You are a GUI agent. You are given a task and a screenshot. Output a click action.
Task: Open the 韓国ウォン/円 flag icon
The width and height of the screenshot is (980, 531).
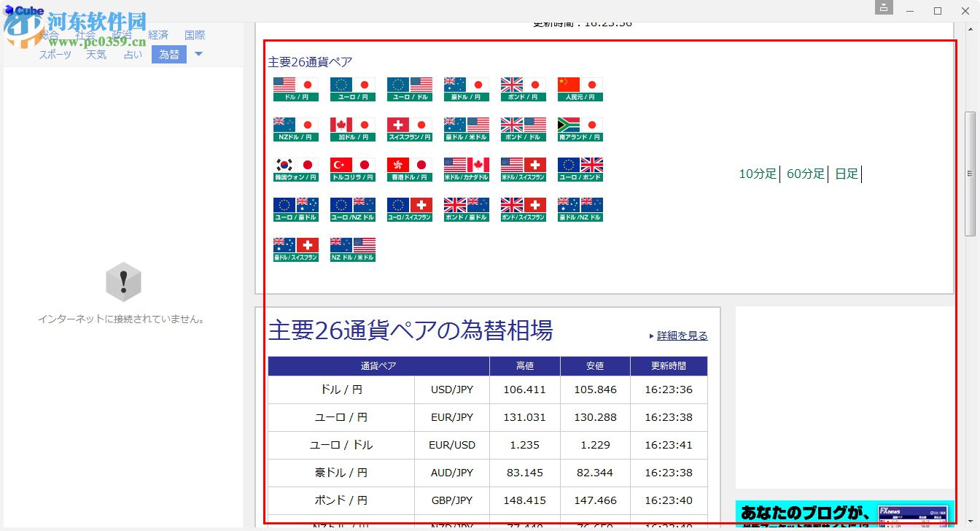295,168
